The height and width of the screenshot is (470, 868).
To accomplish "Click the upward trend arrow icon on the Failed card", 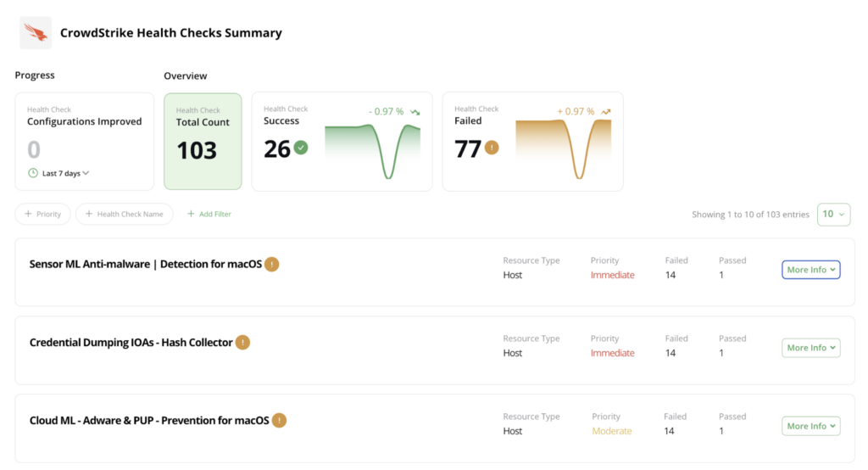I will pos(605,112).
